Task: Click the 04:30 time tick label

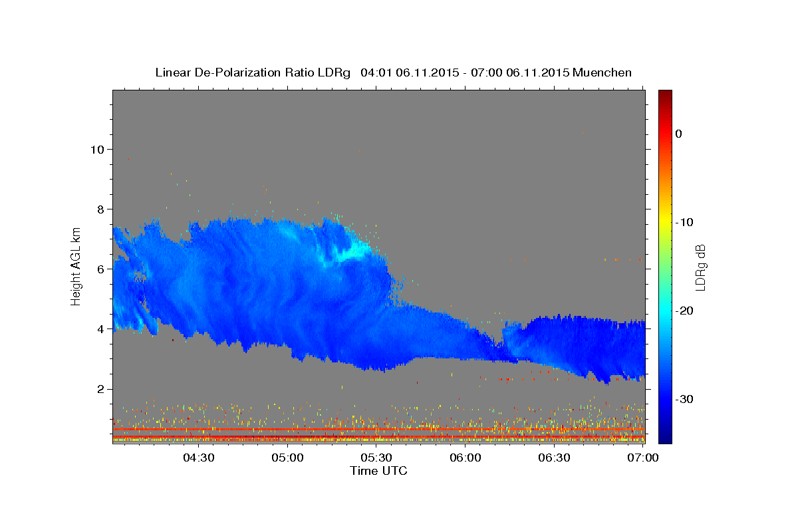Action: (x=199, y=458)
